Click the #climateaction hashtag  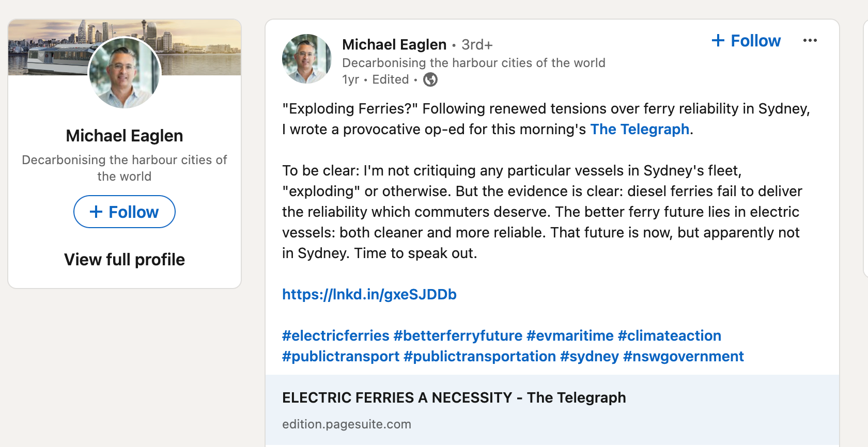669,336
